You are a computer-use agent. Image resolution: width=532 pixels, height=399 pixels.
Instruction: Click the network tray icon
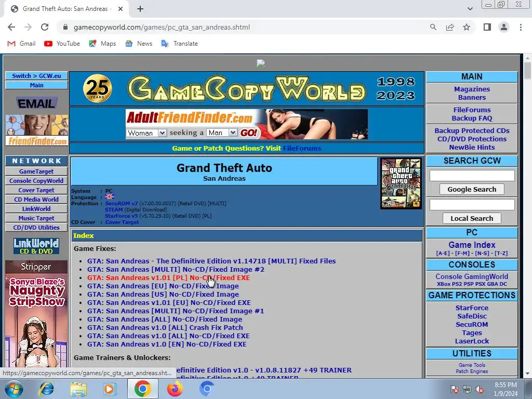pos(467,390)
